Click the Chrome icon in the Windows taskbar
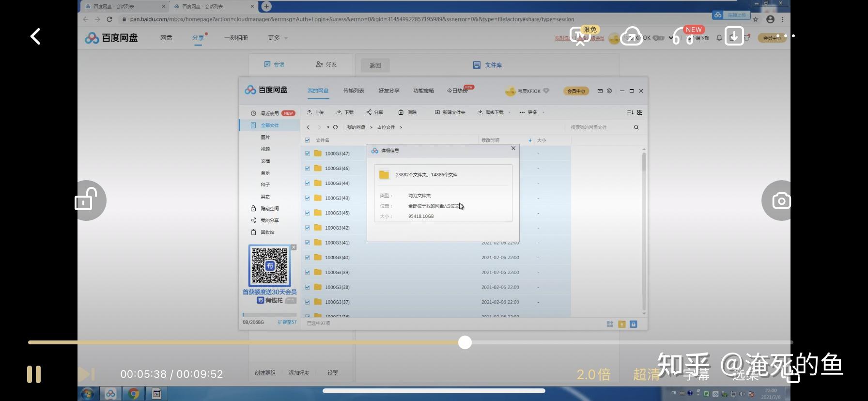The image size is (868, 401). click(x=134, y=394)
